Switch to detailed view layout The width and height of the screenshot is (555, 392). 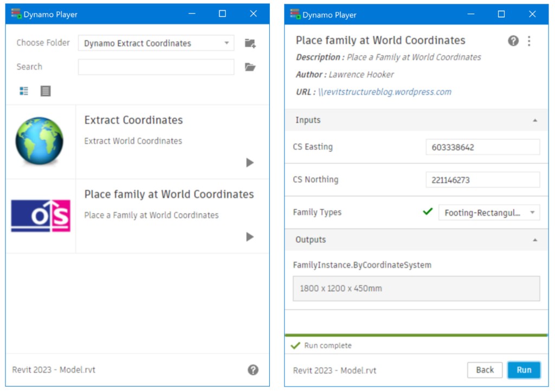(x=23, y=91)
